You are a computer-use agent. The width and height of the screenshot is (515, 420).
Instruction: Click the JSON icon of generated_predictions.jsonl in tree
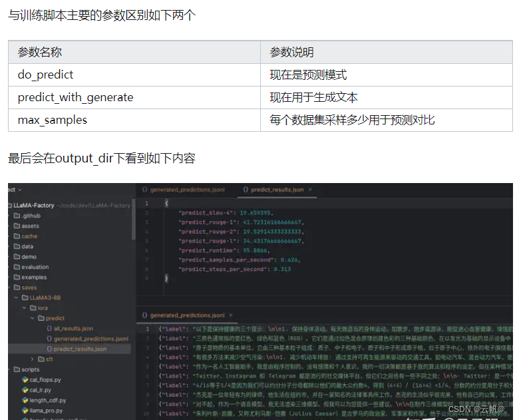[49, 339]
